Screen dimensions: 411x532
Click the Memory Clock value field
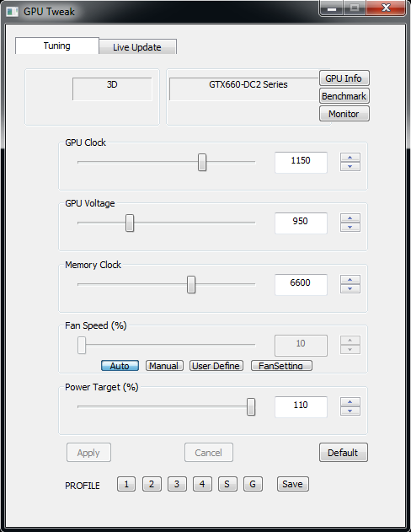tap(301, 284)
